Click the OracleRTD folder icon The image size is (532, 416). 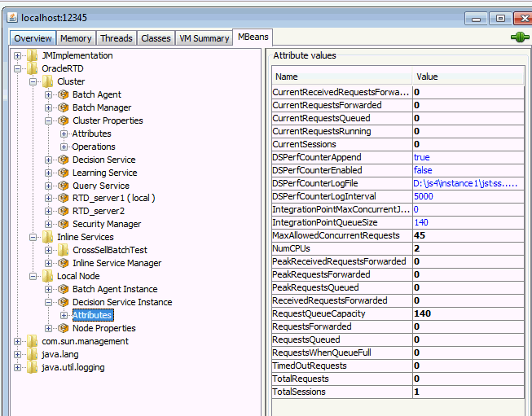[33, 68]
